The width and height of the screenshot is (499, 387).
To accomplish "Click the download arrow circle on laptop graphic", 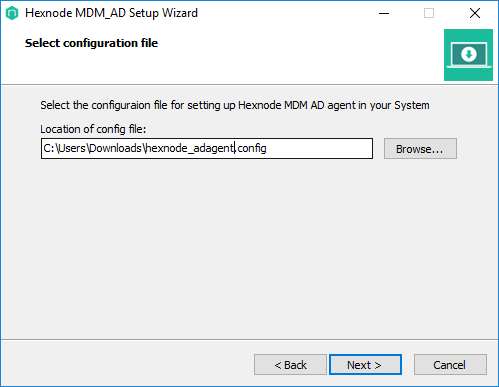I will coord(469,54).
